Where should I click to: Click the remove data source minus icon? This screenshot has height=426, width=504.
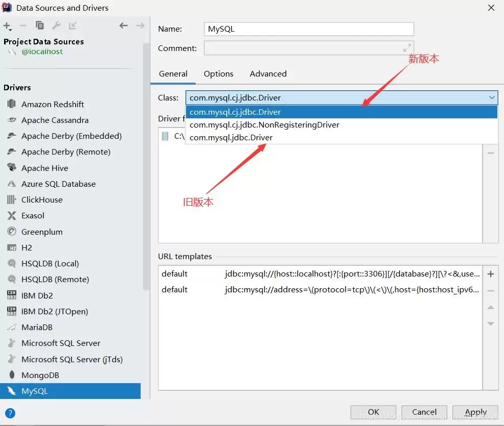(x=23, y=26)
